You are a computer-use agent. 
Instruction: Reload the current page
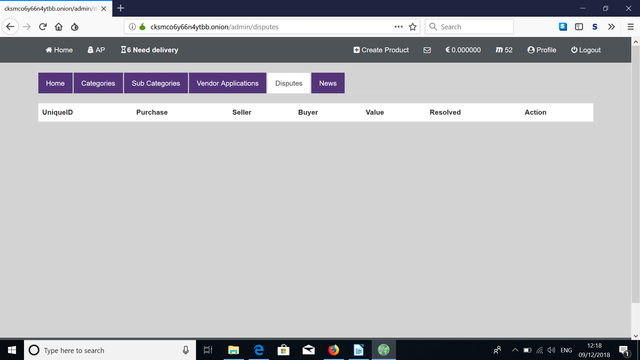(42, 27)
